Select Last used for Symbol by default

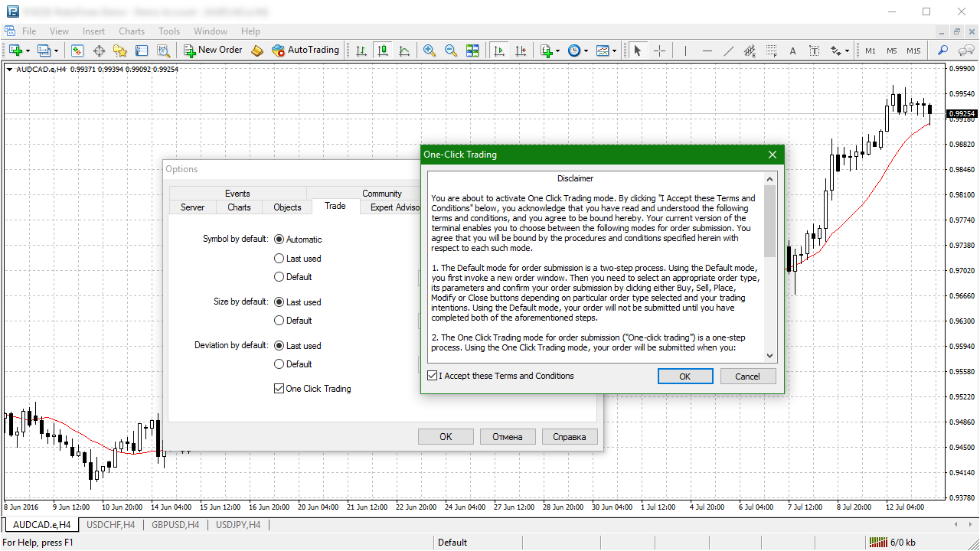click(x=279, y=259)
